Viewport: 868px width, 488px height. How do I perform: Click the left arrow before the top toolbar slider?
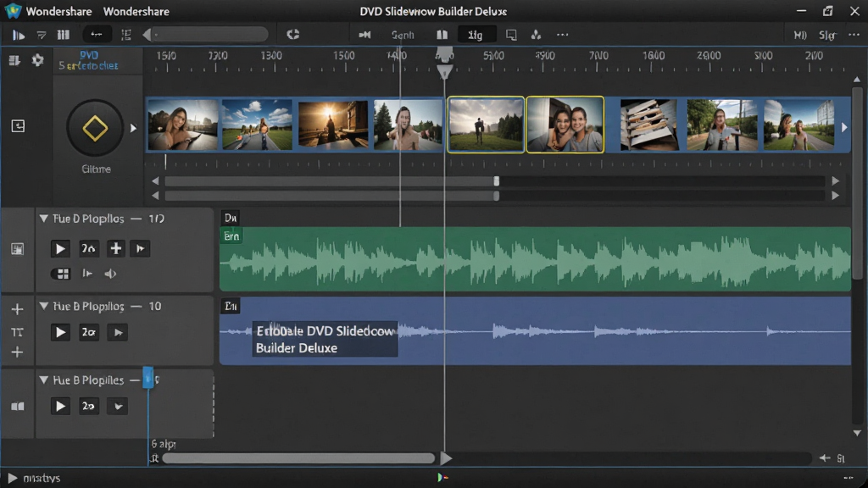pyautogui.click(x=147, y=35)
